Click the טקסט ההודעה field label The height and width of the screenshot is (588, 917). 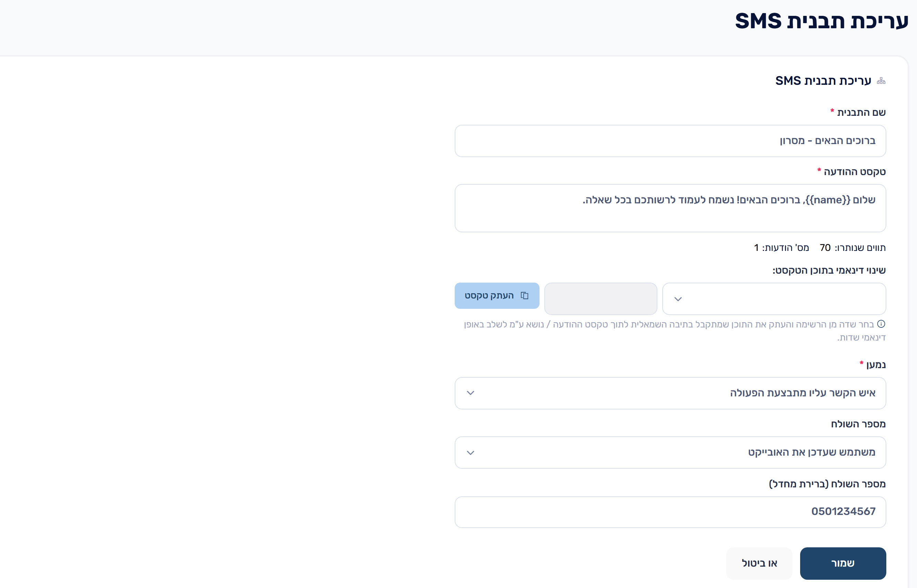(x=854, y=172)
